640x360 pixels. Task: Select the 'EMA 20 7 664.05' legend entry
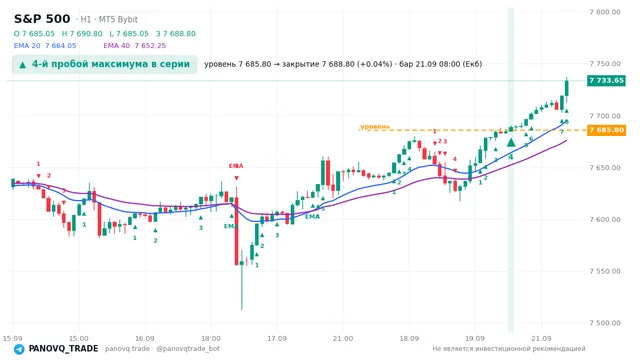(x=45, y=45)
